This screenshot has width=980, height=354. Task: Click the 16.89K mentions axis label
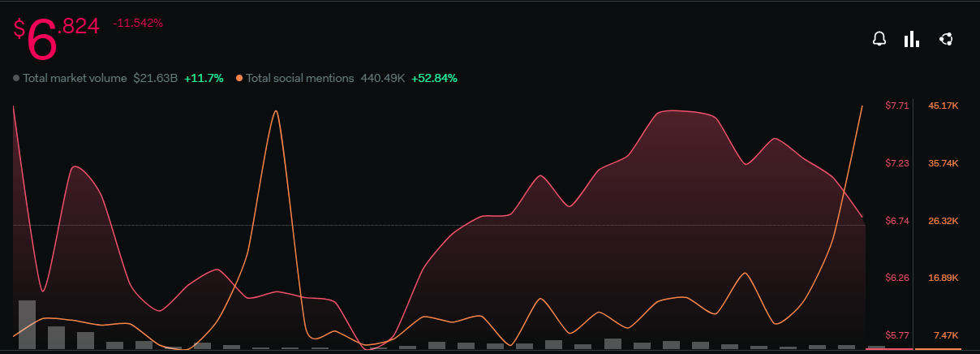[943, 278]
